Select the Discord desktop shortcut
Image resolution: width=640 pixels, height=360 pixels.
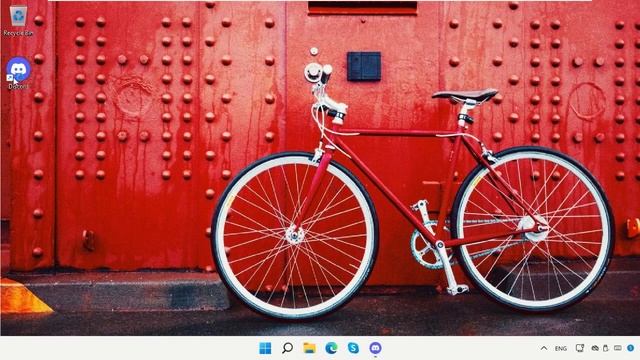click(x=18, y=73)
